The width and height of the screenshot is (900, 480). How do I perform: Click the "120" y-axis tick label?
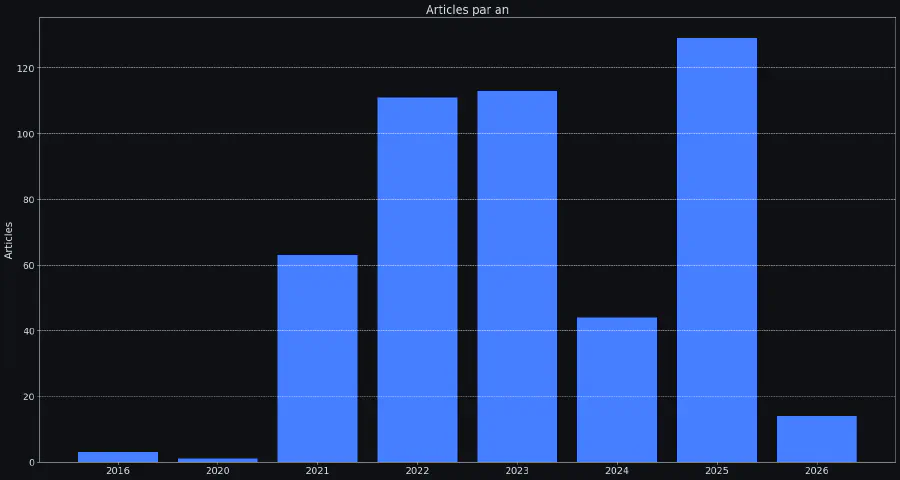tap(24, 68)
